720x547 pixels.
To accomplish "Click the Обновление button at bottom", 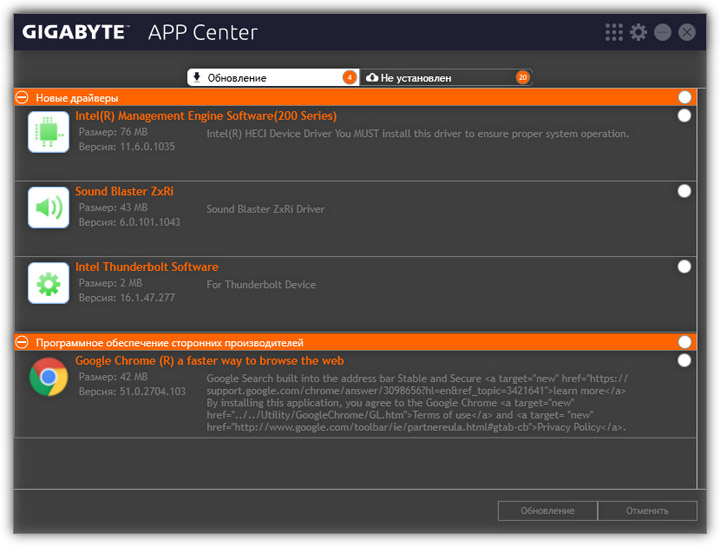I will [x=547, y=511].
